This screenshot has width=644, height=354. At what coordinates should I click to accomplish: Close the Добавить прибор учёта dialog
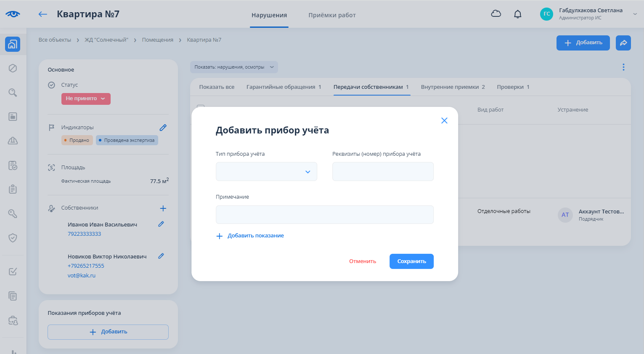444,121
